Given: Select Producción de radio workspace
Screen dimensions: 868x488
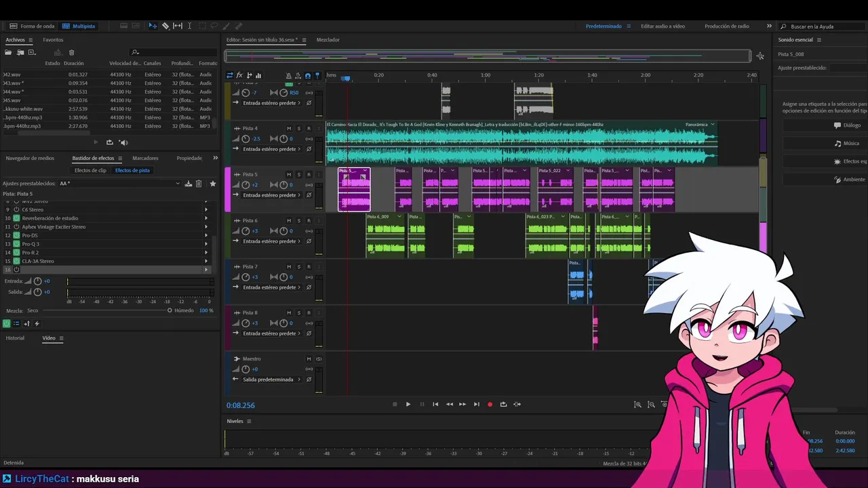Looking at the screenshot, I should point(727,26).
